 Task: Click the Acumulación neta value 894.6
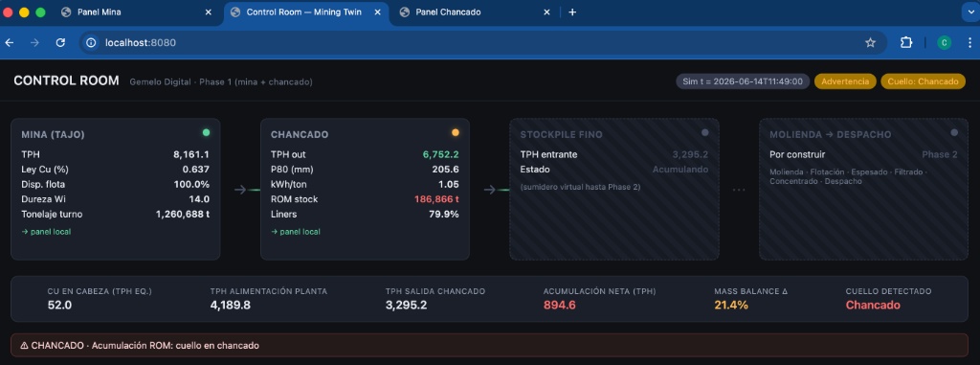(x=559, y=305)
